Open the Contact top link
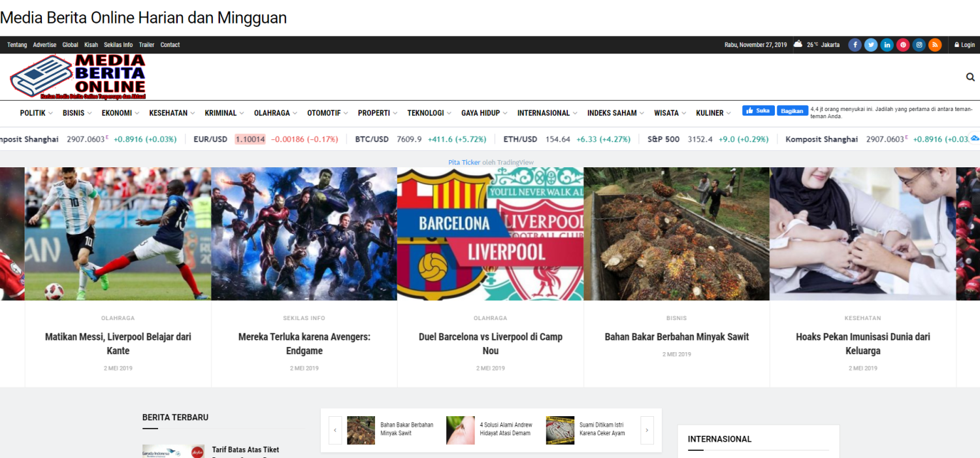This screenshot has width=980, height=458. (x=170, y=45)
